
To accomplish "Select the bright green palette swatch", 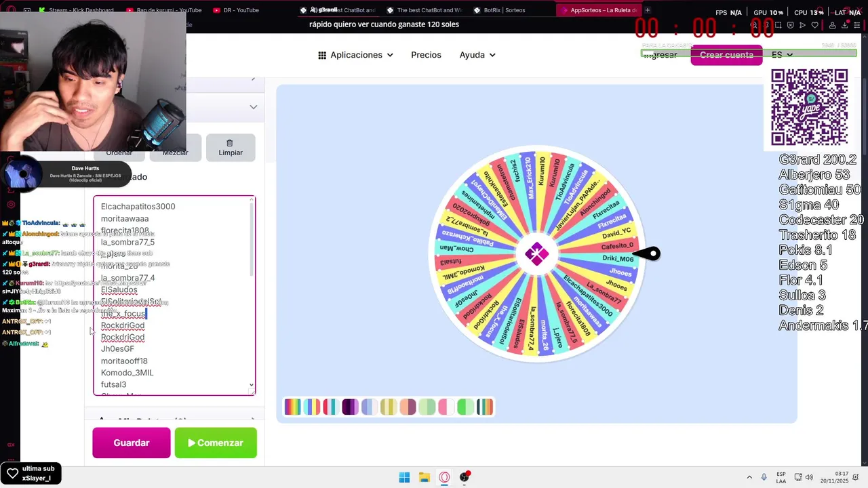I will pos(465,407).
